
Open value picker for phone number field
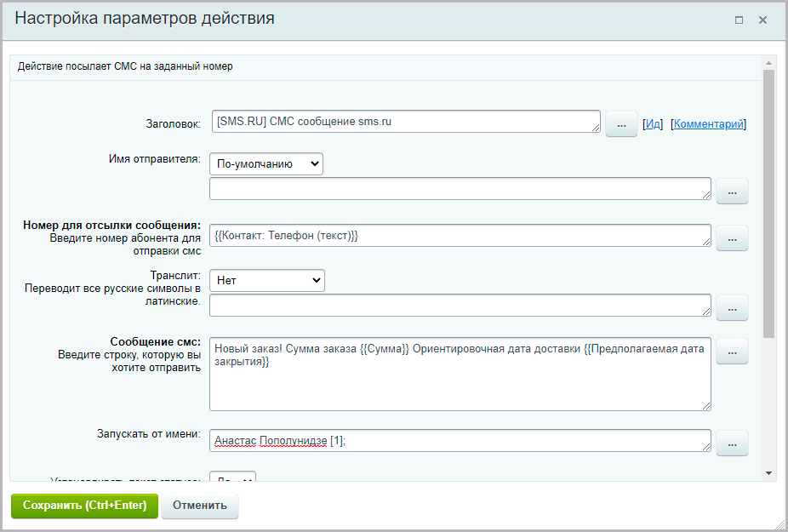[x=732, y=238]
